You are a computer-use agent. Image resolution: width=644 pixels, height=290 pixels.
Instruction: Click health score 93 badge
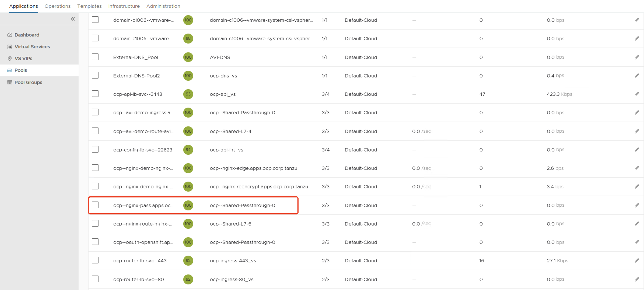188,94
